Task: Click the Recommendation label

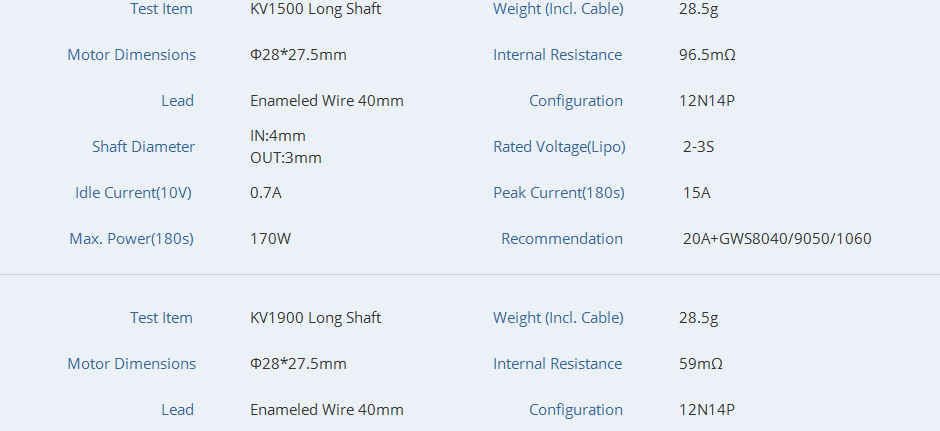Action: (562, 239)
